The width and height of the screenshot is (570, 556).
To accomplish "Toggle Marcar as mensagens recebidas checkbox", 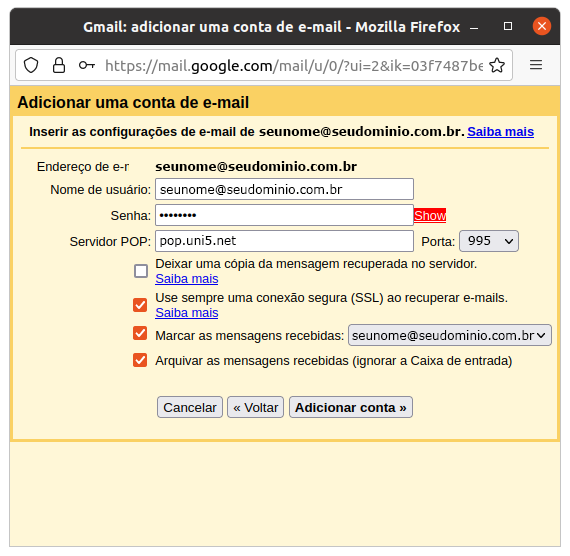I will 140,333.
